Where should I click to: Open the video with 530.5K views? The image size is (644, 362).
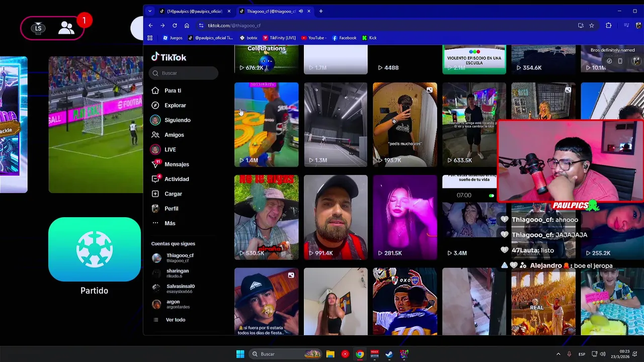pos(266,217)
